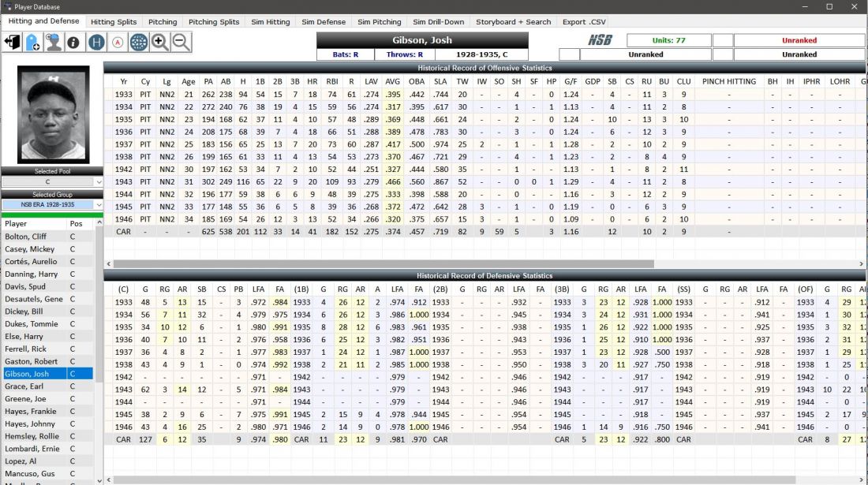Switch to the Pitching Splits tab
The height and width of the screenshot is (485, 868).
(x=213, y=22)
